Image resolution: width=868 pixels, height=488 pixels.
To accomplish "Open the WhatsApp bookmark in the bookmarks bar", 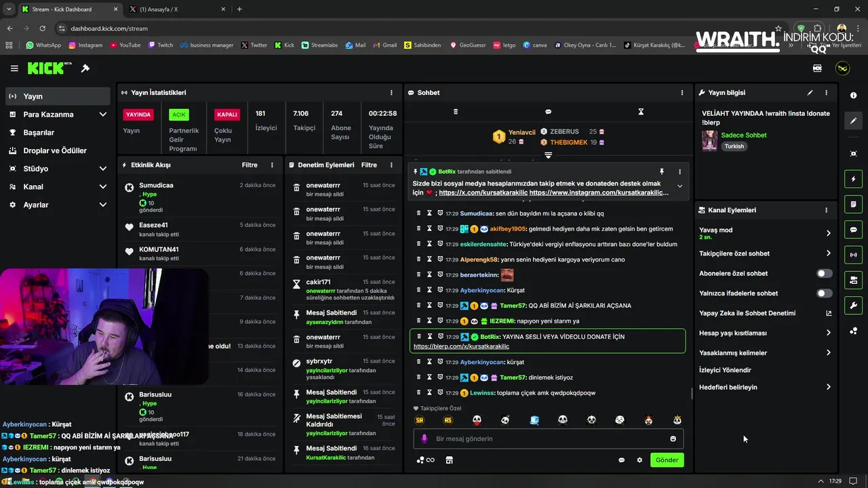I will pos(43,45).
